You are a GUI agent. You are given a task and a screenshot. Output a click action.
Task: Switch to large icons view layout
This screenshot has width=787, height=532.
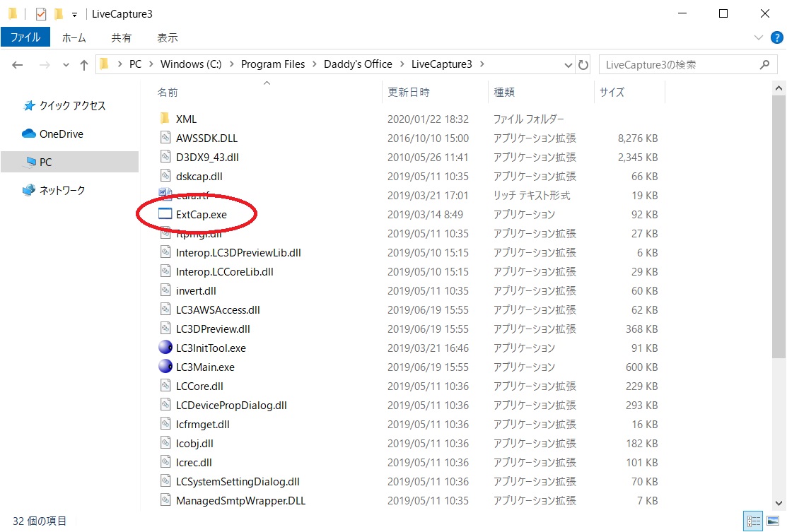point(773,521)
